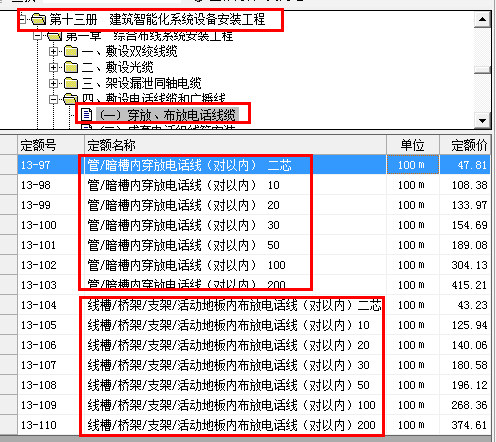Viewport: 496px width, 442px height.
Task: Click the document icon of （一）穿放、布放电话线缆
Action: click(86, 115)
